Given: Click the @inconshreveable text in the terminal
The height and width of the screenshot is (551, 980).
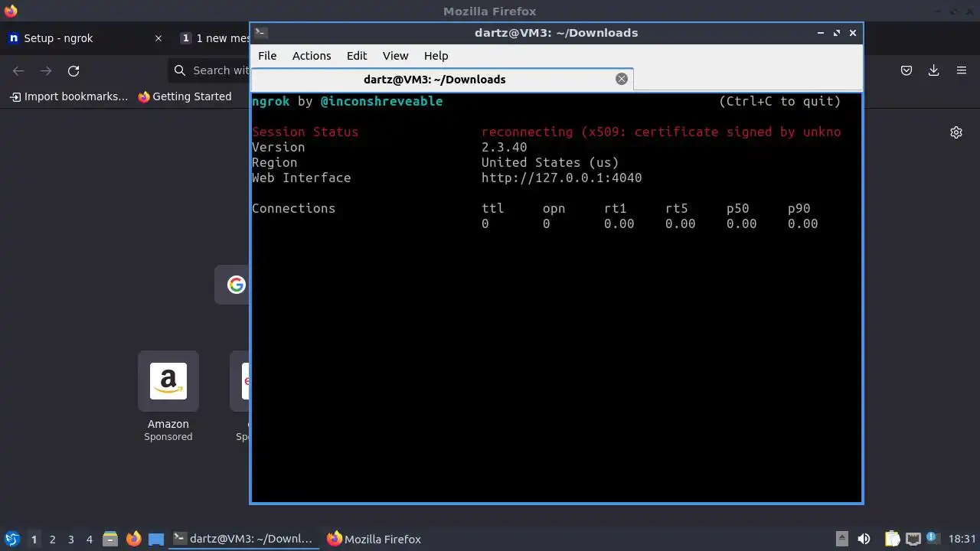Looking at the screenshot, I should tap(381, 101).
